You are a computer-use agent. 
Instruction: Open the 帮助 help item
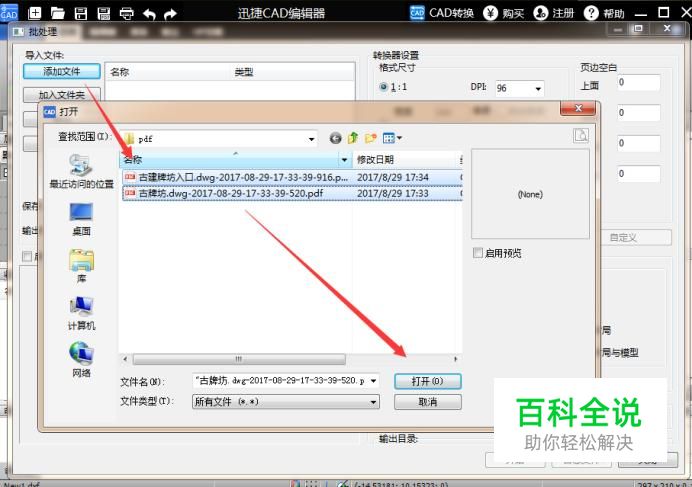pos(604,13)
